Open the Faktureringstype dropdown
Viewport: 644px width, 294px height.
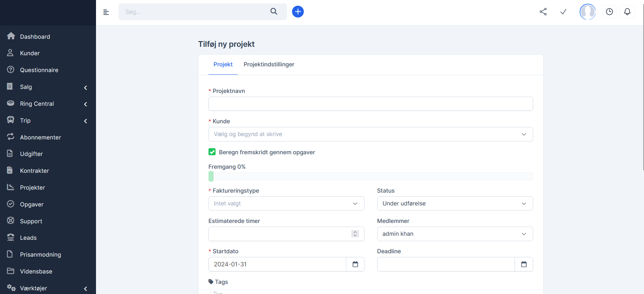click(x=286, y=203)
